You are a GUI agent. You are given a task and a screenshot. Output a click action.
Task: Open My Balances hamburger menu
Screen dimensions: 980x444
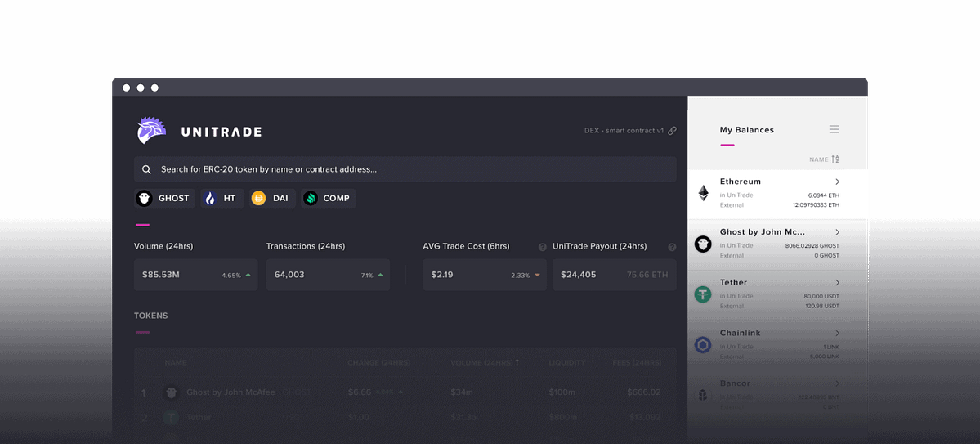pyautogui.click(x=834, y=129)
